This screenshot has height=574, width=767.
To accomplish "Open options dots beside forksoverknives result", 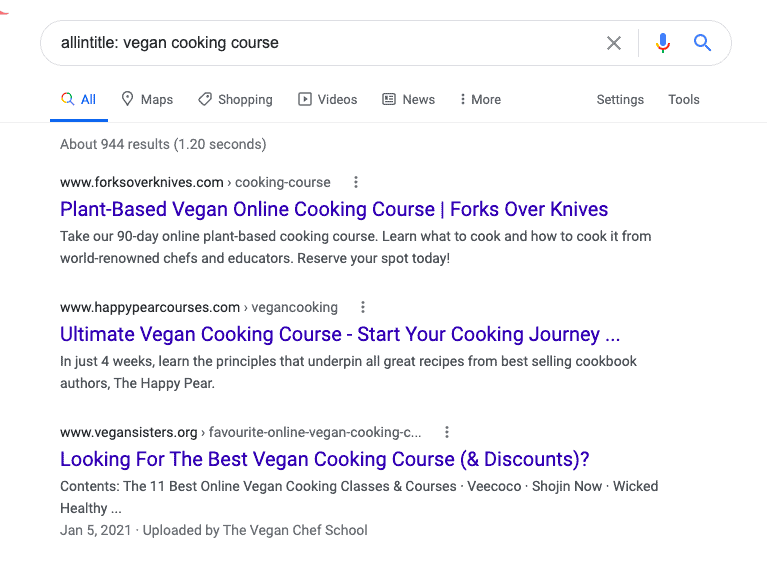I will tap(356, 182).
